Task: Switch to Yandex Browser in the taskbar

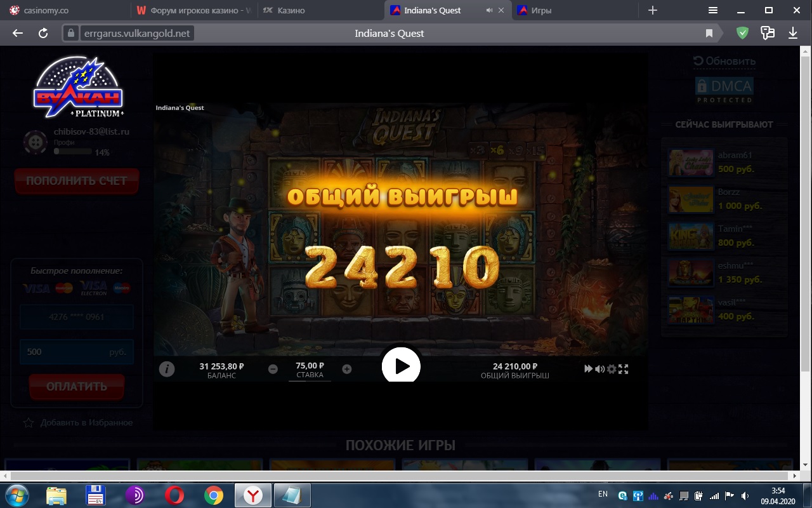Action: coord(253,495)
